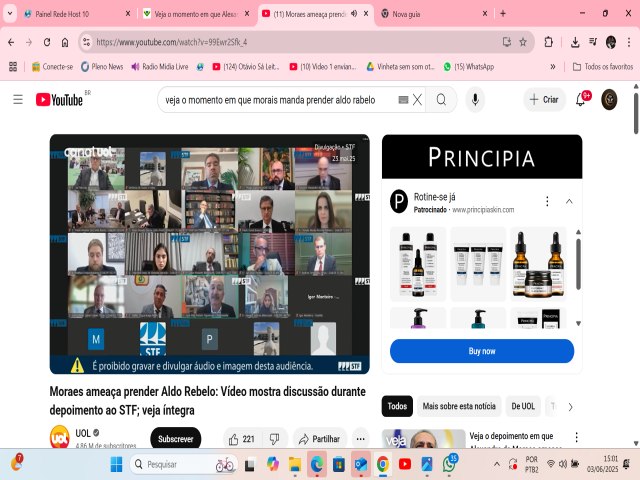640x480 pixels.
Task: Click Buy now on Principia ad
Action: click(482, 351)
